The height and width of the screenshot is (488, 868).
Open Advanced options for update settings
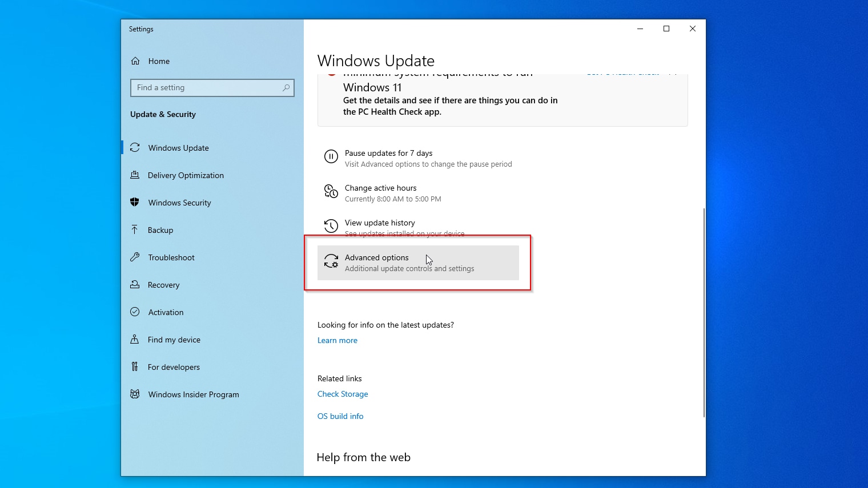click(417, 263)
